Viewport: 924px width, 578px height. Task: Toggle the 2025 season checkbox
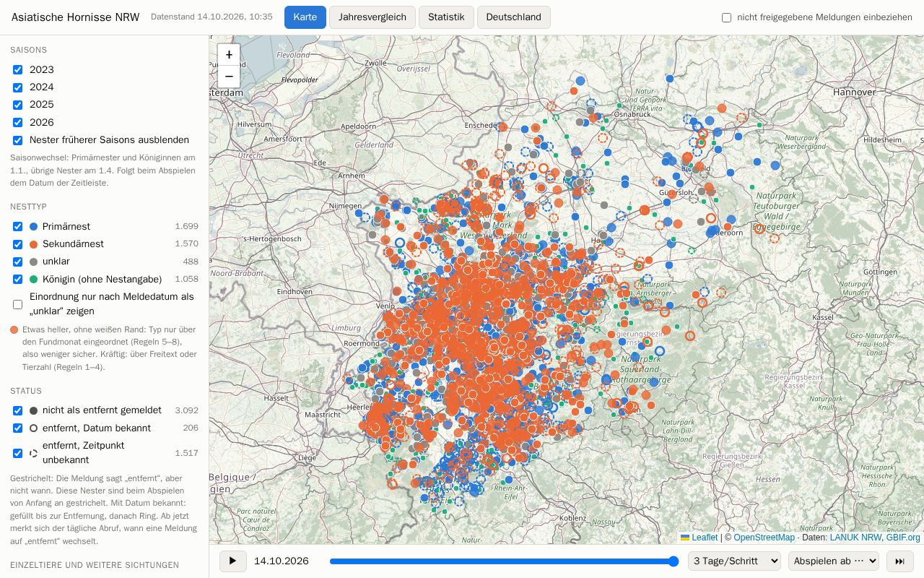click(x=18, y=105)
